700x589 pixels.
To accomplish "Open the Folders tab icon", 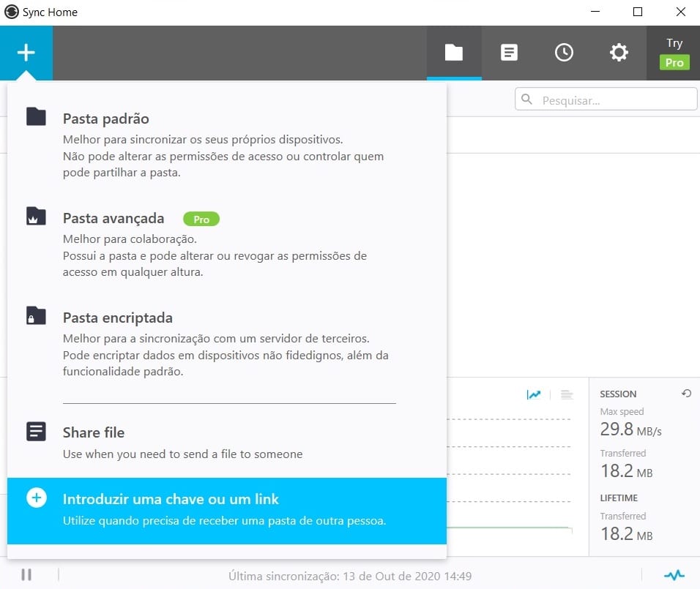I will click(454, 53).
